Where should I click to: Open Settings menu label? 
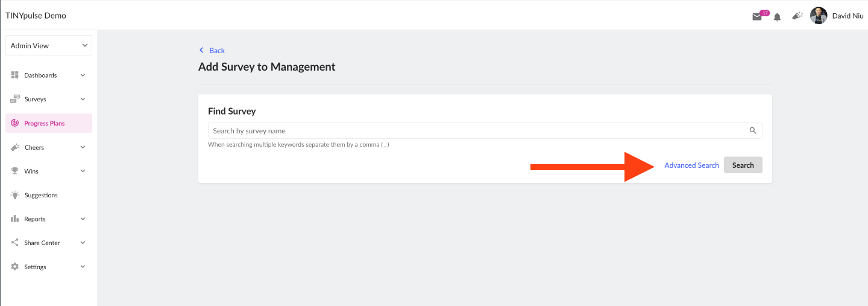[x=35, y=267]
